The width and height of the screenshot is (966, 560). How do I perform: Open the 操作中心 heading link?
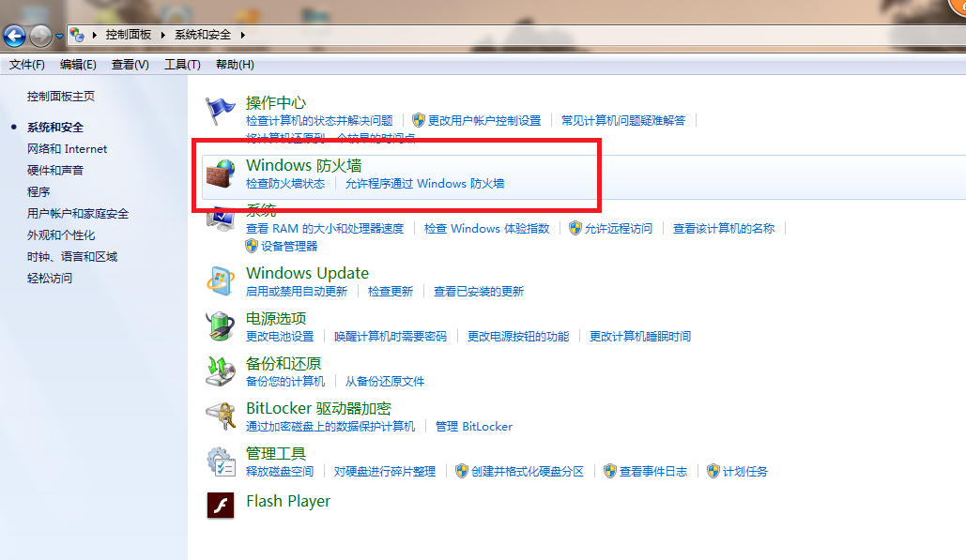pyautogui.click(x=276, y=103)
